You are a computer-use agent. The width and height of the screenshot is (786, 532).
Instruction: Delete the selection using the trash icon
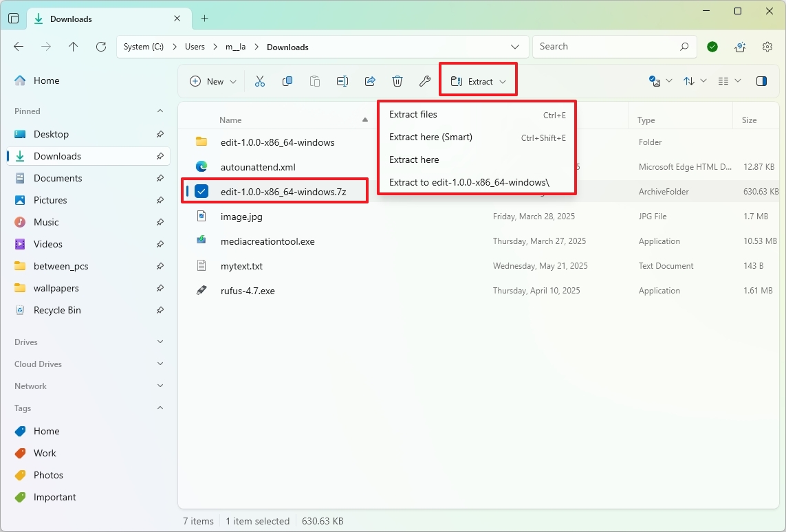[x=397, y=80]
